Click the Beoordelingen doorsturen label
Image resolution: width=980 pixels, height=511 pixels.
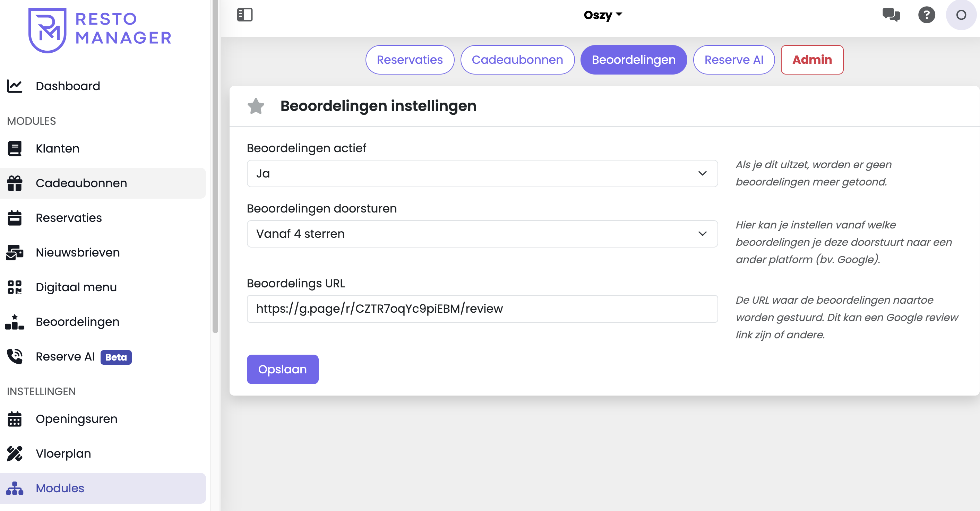321,208
